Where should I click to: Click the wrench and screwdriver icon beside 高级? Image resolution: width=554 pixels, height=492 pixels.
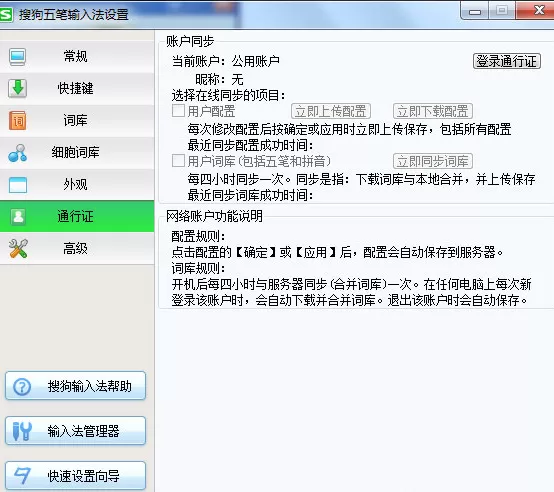tap(18, 248)
